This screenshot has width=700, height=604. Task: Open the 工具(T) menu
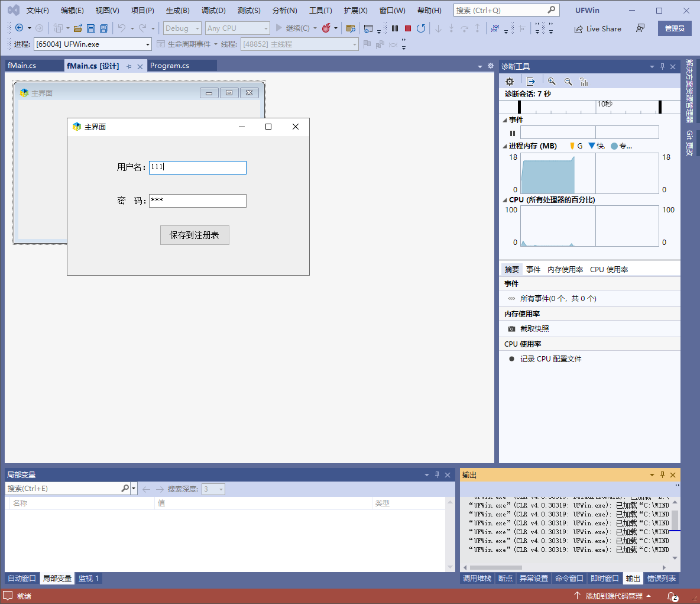point(320,10)
